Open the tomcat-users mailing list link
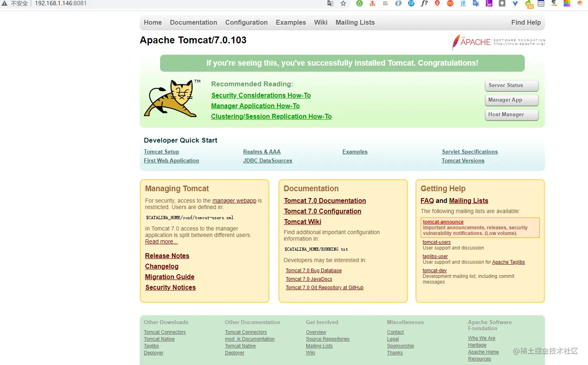Screen dimensions: 588x365 (436, 242)
